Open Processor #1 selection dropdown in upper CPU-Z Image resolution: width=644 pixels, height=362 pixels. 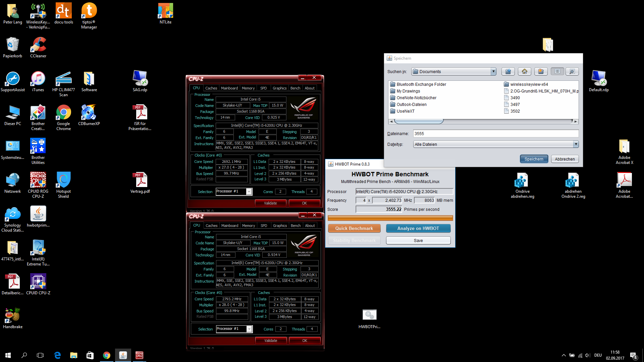click(249, 191)
